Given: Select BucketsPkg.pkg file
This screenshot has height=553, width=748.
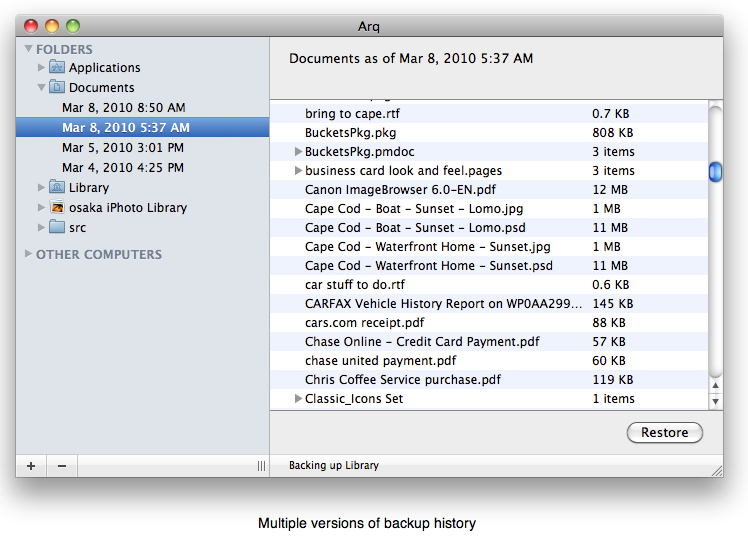Looking at the screenshot, I should (350, 133).
